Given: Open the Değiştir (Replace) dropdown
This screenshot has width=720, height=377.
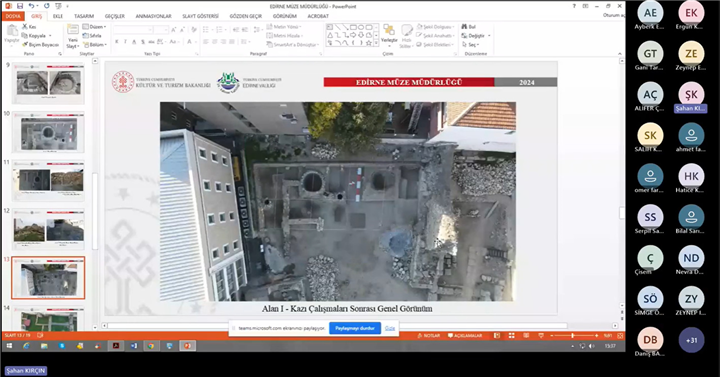Looking at the screenshot, I should pyautogui.click(x=476, y=35).
